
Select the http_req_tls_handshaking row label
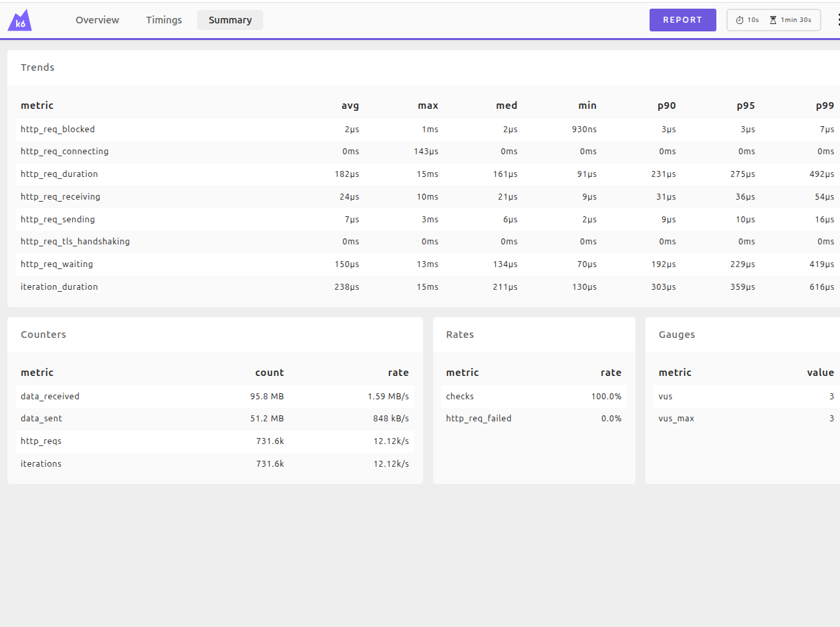click(x=76, y=242)
